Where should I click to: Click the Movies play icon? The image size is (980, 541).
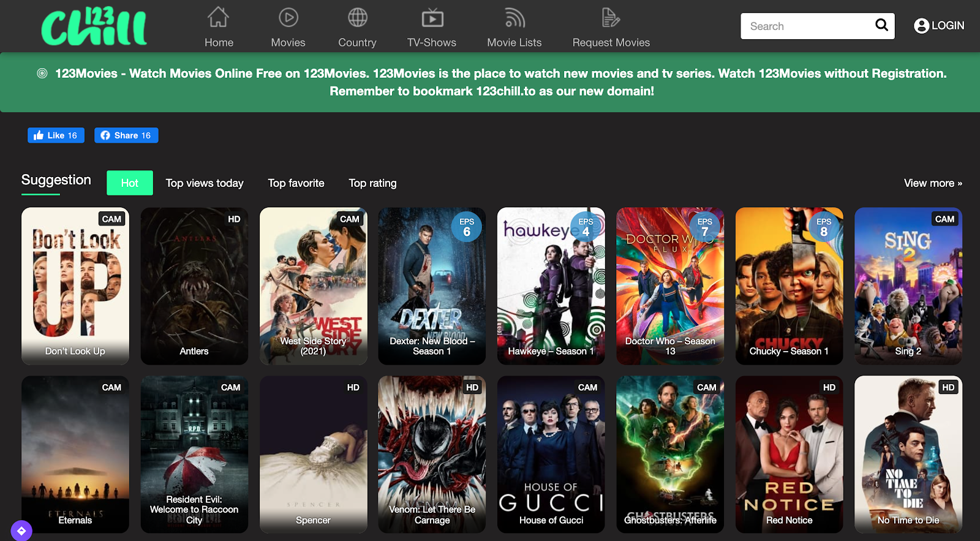pyautogui.click(x=288, y=17)
